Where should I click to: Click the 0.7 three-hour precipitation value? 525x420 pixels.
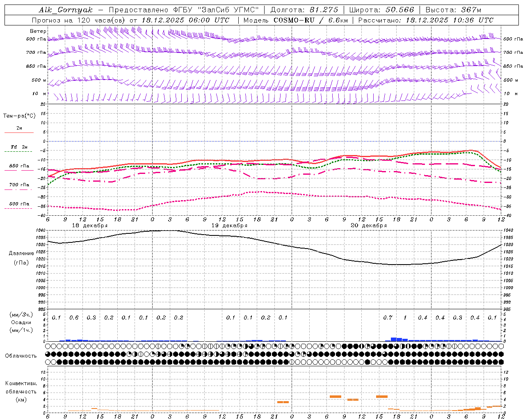pos(388,317)
